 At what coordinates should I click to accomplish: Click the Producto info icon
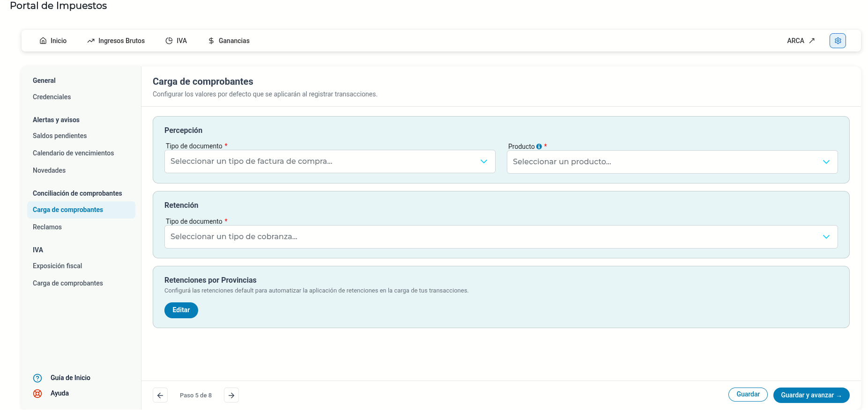539,146
